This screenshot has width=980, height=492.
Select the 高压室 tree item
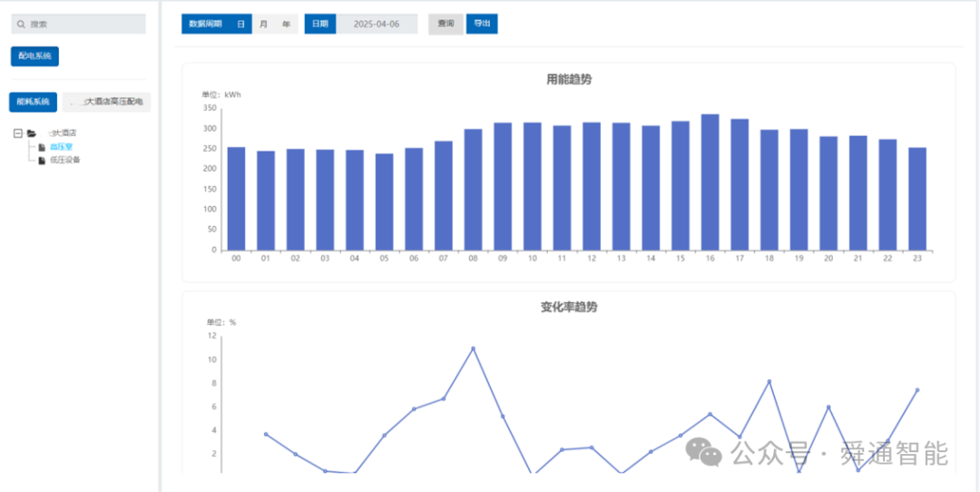[x=62, y=148]
